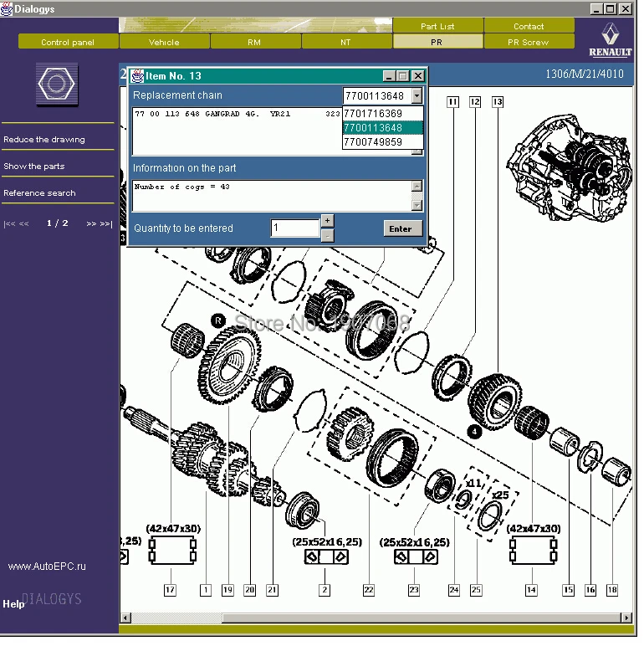Click item number 20 label

pos(250,590)
